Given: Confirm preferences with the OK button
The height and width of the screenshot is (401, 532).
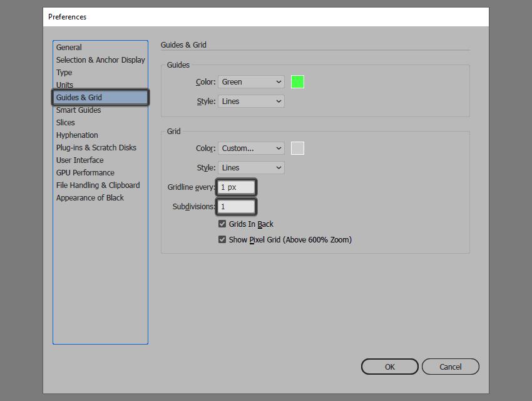Looking at the screenshot, I should point(389,367).
